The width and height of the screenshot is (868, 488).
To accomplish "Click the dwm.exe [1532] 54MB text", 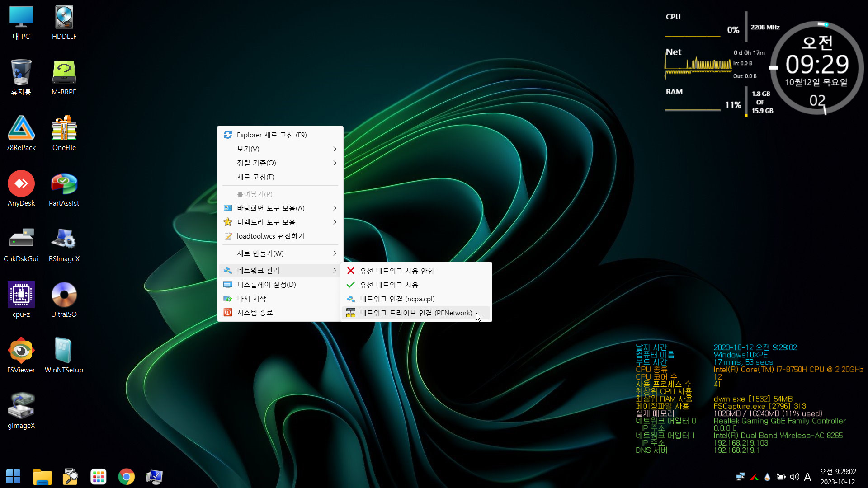I will pyautogui.click(x=753, y=399).
